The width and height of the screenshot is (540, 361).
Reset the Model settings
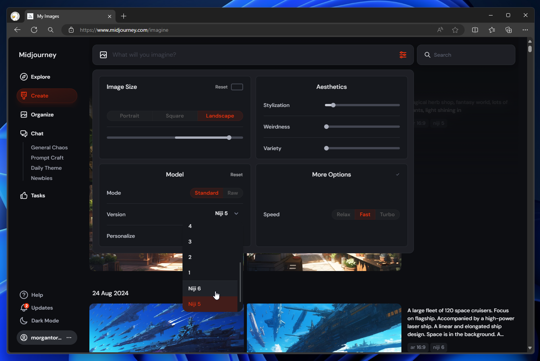[x=236, y=175]
